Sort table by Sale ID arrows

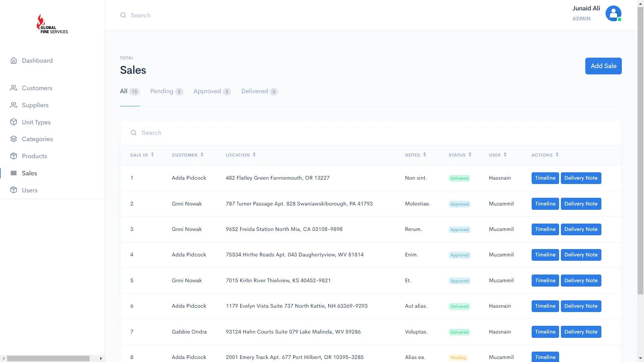click(153, 155)
